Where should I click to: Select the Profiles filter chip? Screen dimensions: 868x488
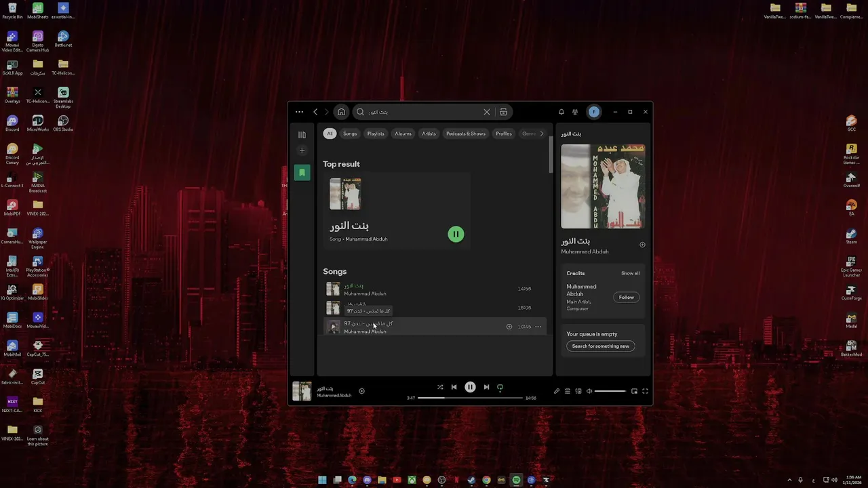click(x=504, y=134)
